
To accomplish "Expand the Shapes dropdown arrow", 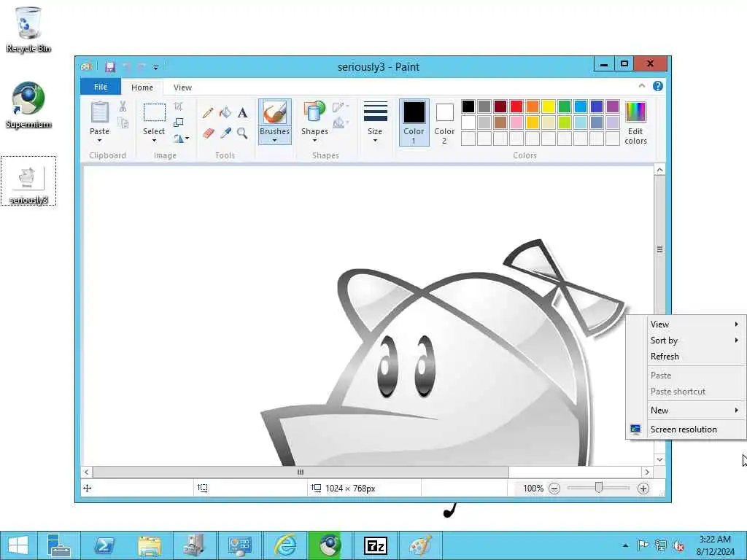I will tap(314, 141).
